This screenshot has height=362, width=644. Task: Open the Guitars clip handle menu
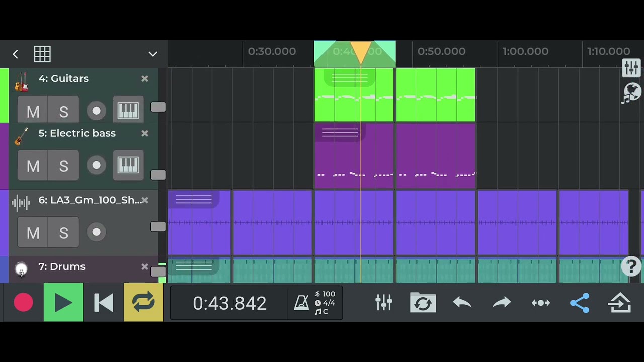(x=350, y=78)
